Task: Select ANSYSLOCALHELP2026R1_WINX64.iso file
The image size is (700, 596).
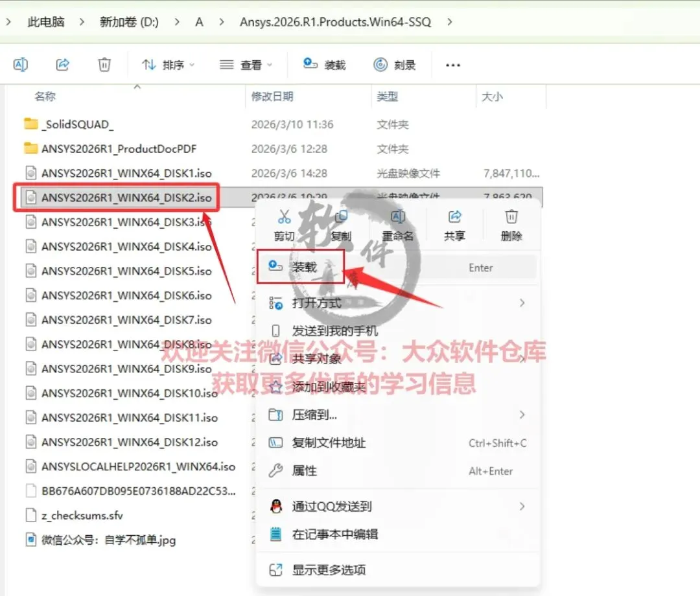Action: 139,466
